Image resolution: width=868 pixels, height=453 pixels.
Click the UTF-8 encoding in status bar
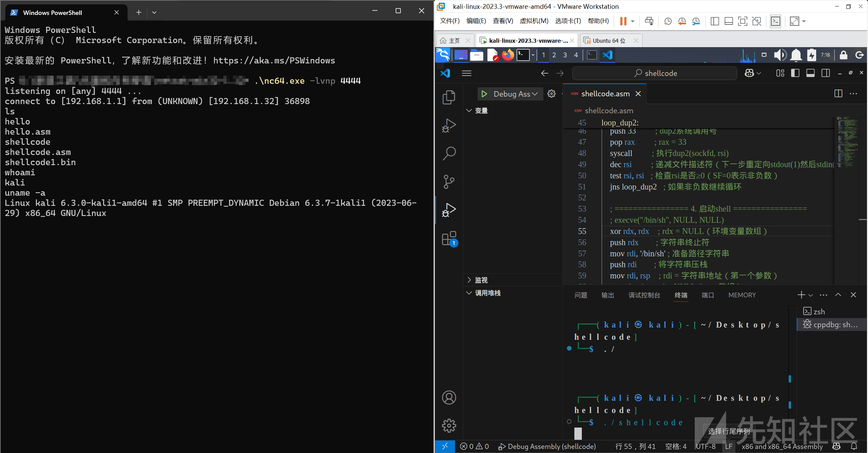[x=706, y=447]
